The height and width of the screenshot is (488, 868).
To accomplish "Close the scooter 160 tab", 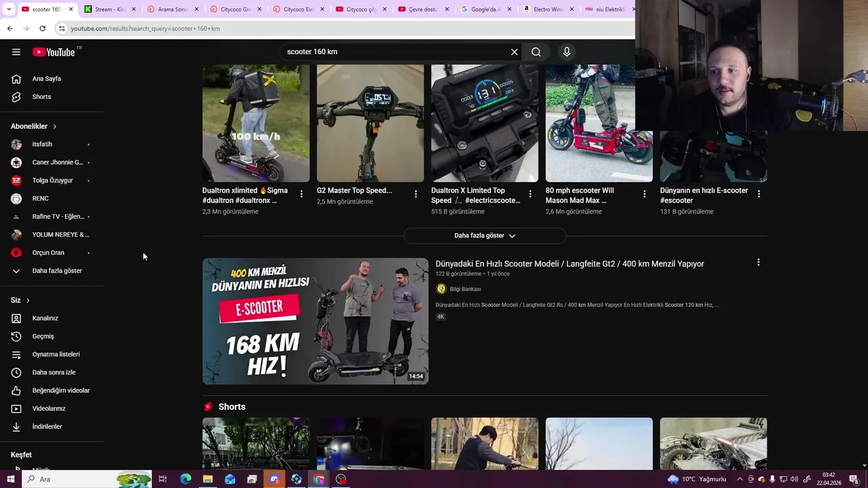I will pyautogui.click(x=71, y=9).
